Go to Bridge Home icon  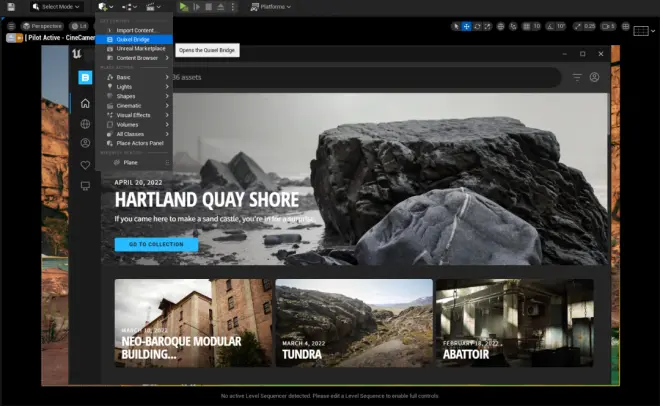pyautogui.click(x=85, y=103)
